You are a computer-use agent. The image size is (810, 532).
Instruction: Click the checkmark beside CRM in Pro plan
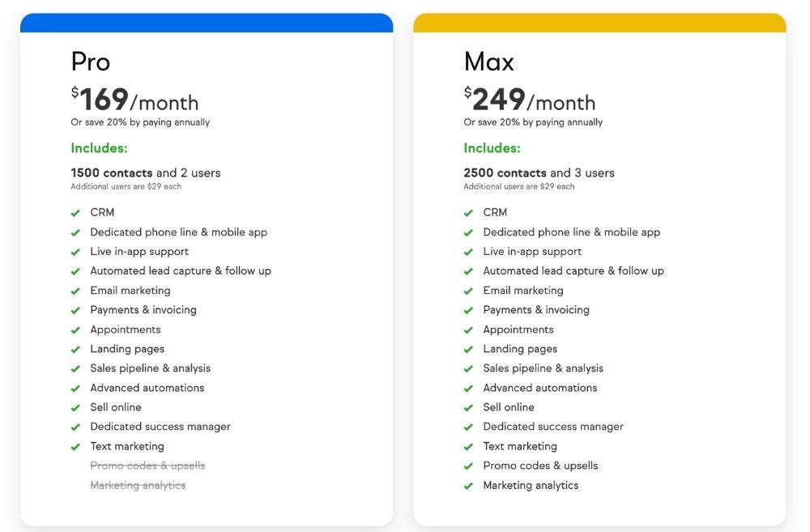point(75,213)
